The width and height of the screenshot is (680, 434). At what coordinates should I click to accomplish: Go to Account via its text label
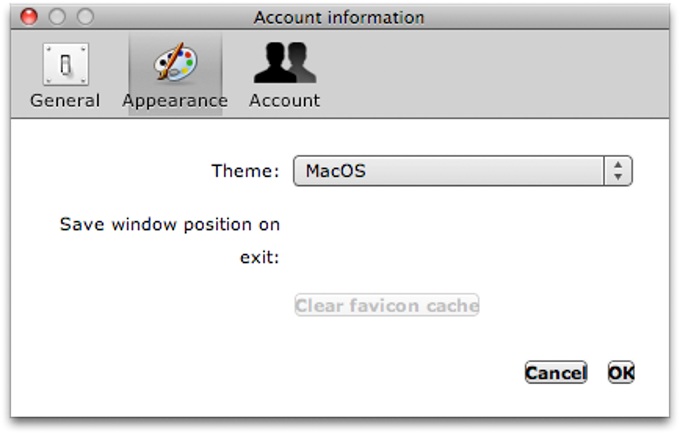tap(284, 101)
